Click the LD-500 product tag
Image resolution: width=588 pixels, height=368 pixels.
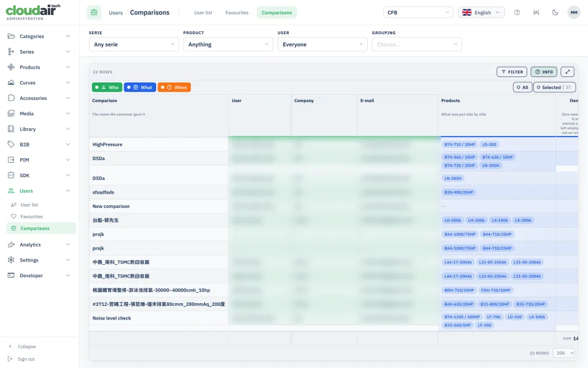point(489,144)
